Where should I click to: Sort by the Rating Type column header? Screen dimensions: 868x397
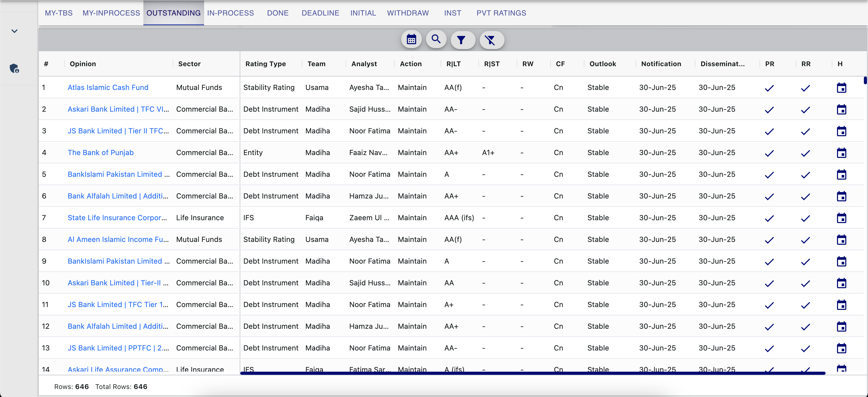266,64
